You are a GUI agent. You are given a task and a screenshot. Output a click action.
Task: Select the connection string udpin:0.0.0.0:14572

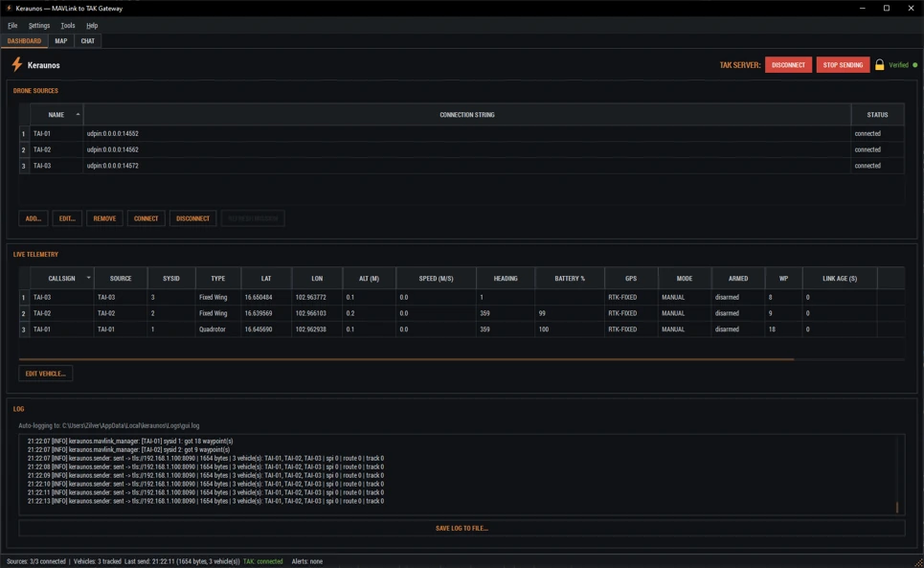pos(113,166)
